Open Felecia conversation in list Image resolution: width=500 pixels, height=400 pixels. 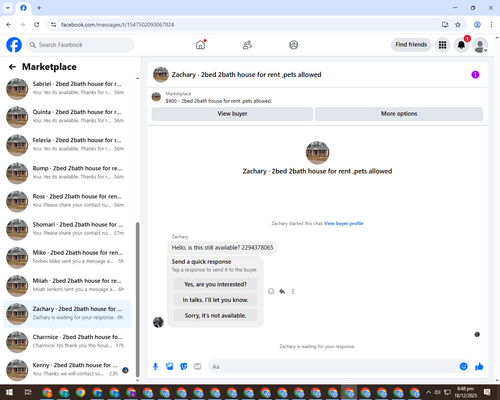coord(67,145)
